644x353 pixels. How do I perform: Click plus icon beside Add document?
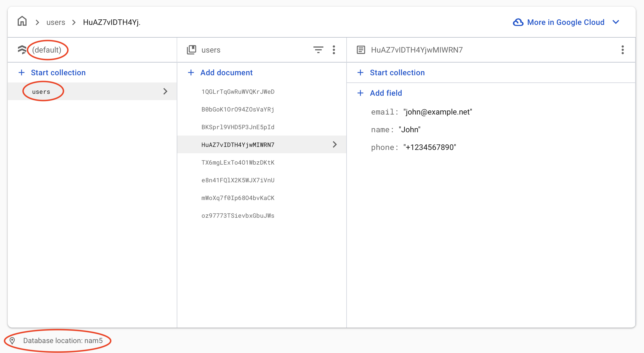click(x=191, y=72)
